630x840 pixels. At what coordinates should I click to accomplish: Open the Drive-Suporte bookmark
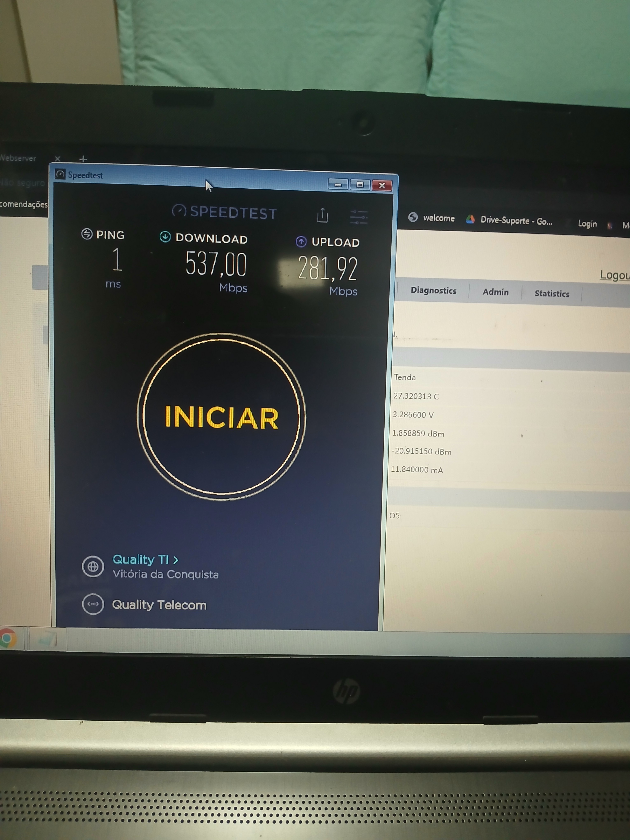510,220
